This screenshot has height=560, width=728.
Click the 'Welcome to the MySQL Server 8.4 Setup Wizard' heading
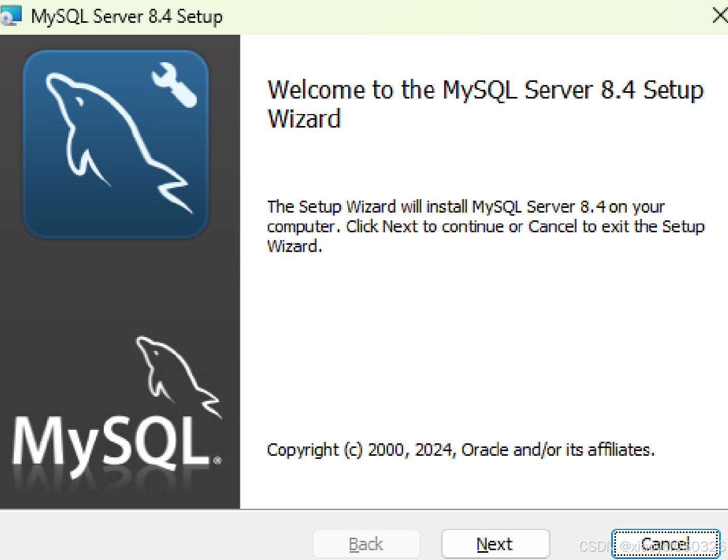coord(485,104)
